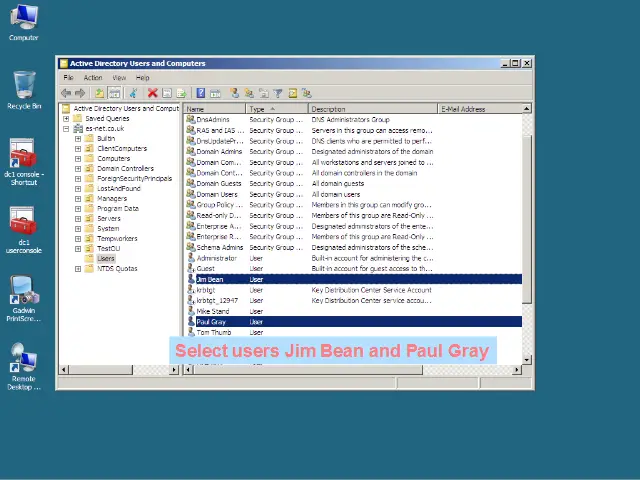Expand the Saved Queries tree node
Screen dimensions: 640x480
coord(66,118)
